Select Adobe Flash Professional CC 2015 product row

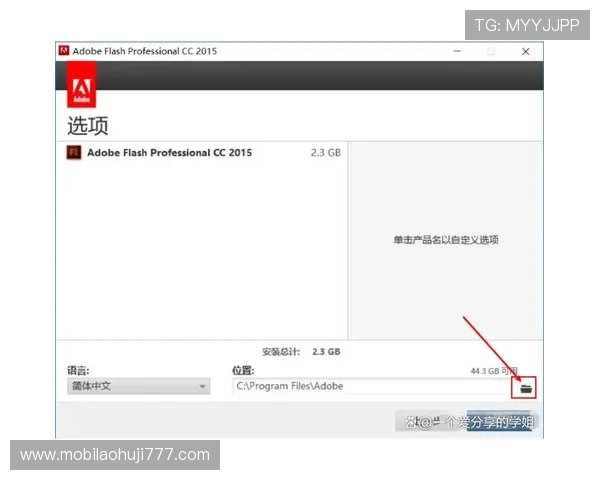coord(203,152)
